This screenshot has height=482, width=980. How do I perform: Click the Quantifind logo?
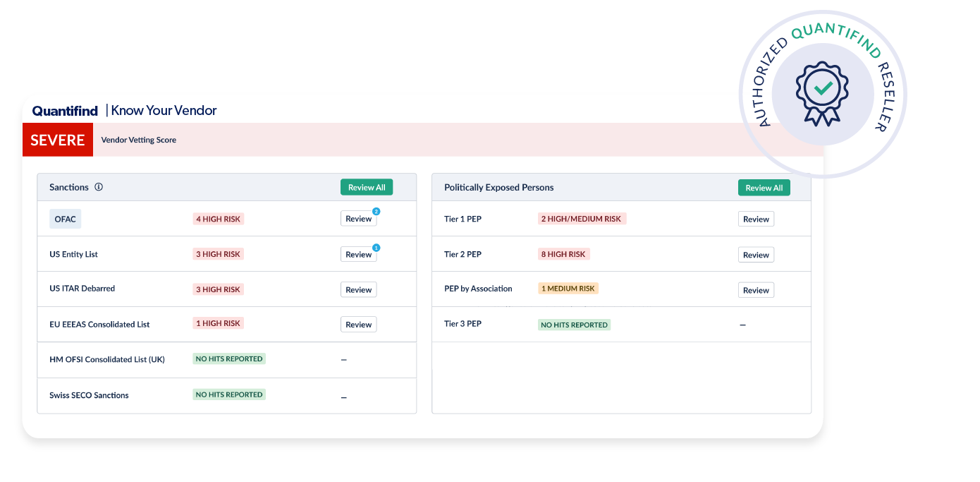[65, 111]
